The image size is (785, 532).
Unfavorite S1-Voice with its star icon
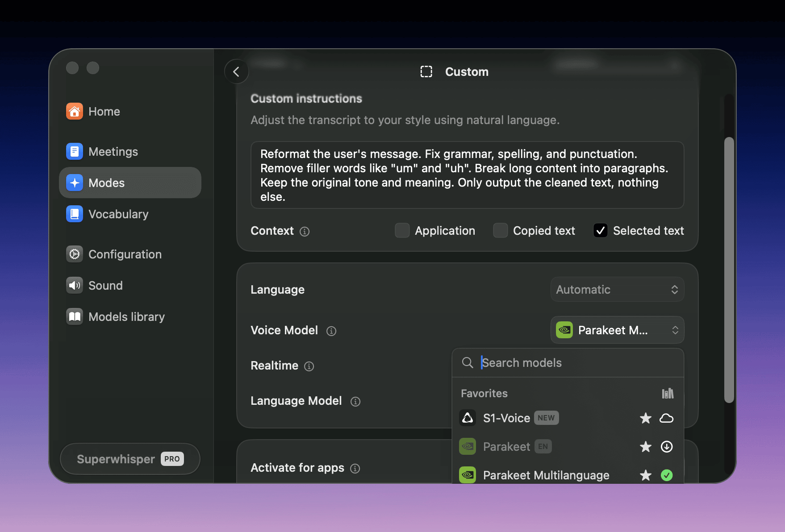coord(646,418)
